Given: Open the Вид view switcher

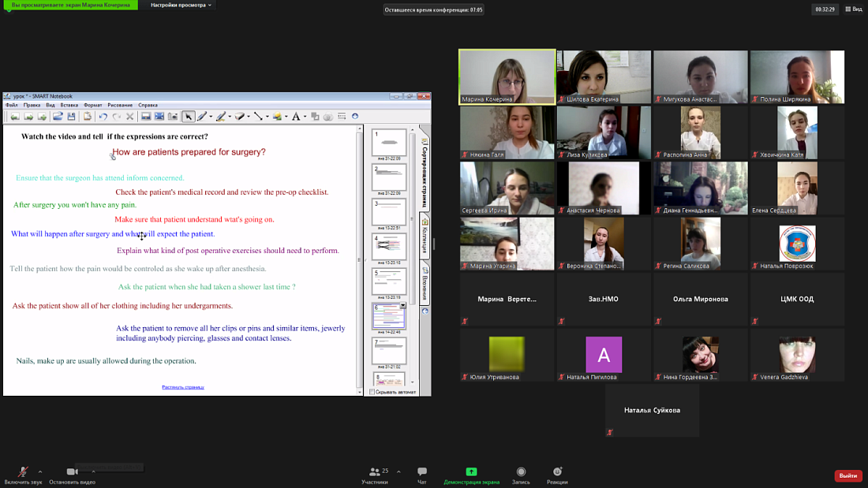Looking at the screenshot, I should 854,9.
